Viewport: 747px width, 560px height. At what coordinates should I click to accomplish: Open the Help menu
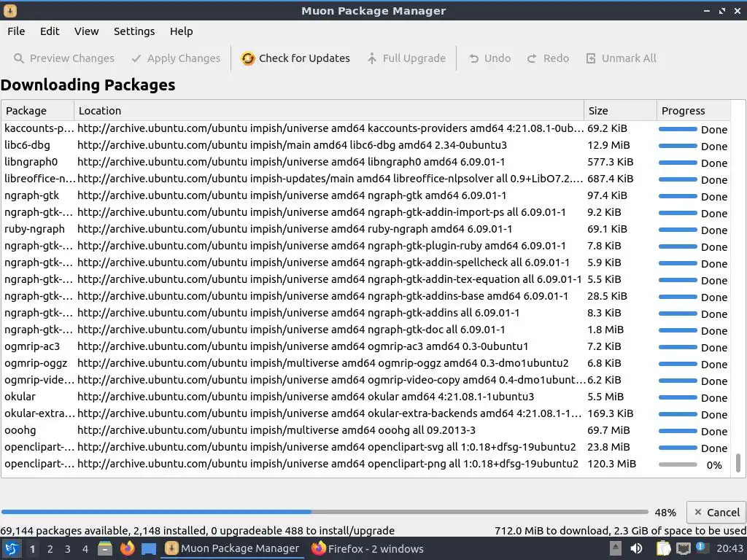click(181, 31)
